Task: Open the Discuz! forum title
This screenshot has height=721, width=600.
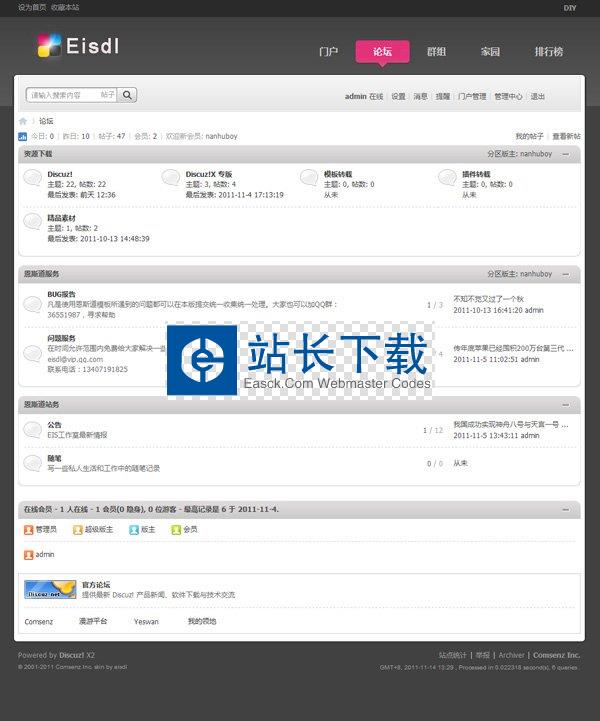Action: [60, 174]
